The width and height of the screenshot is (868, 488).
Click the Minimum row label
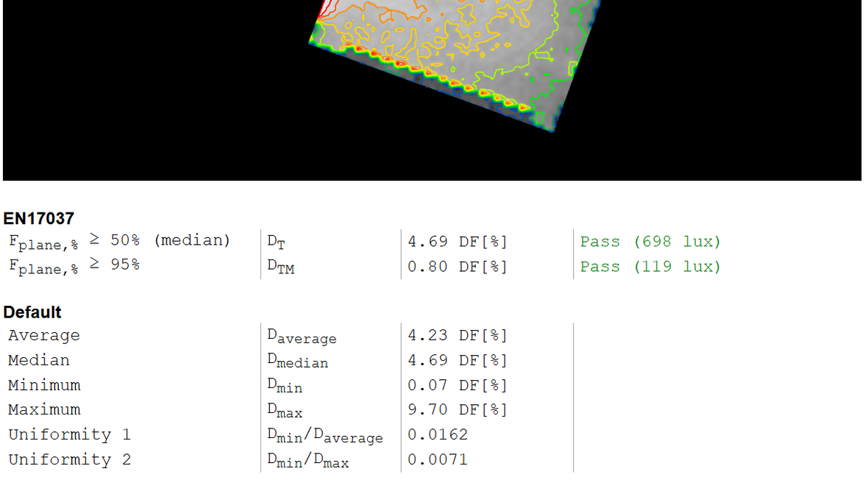tap(44, 385)
